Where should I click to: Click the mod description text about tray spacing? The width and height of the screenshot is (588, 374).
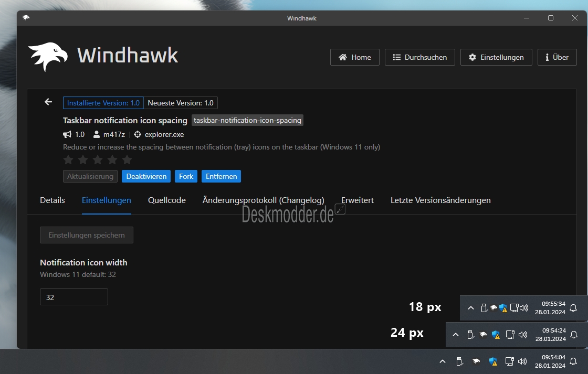click(x=222, y=147)
